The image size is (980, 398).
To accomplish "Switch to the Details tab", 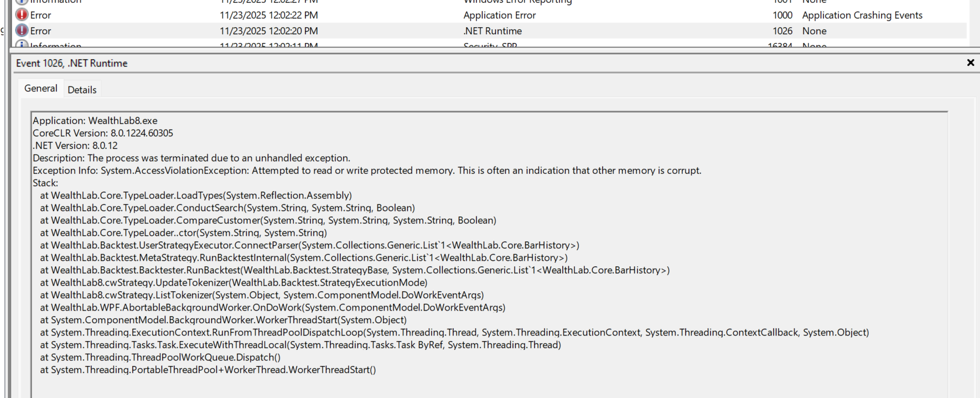I will 82,90.
